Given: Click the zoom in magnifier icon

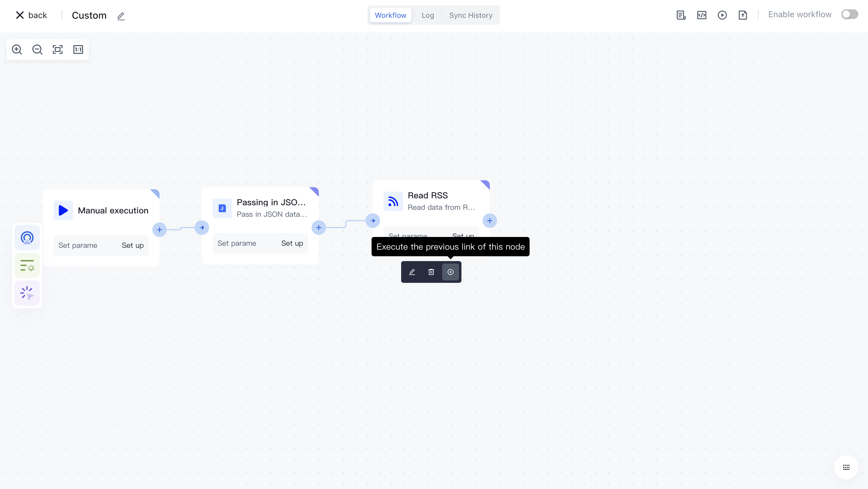Looking at the screenshot, I should click(17, 50).
